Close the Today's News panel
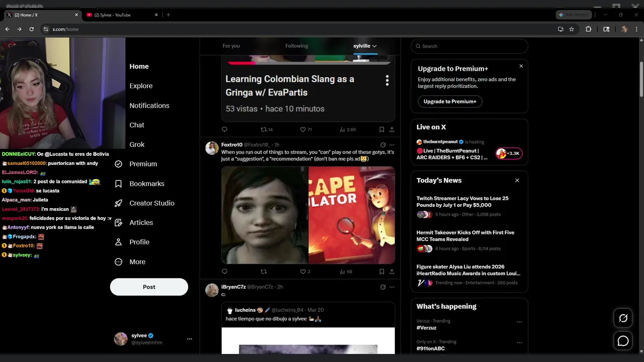Image resolution: width=644 pixels, height=362 pixels. [517, 180]
